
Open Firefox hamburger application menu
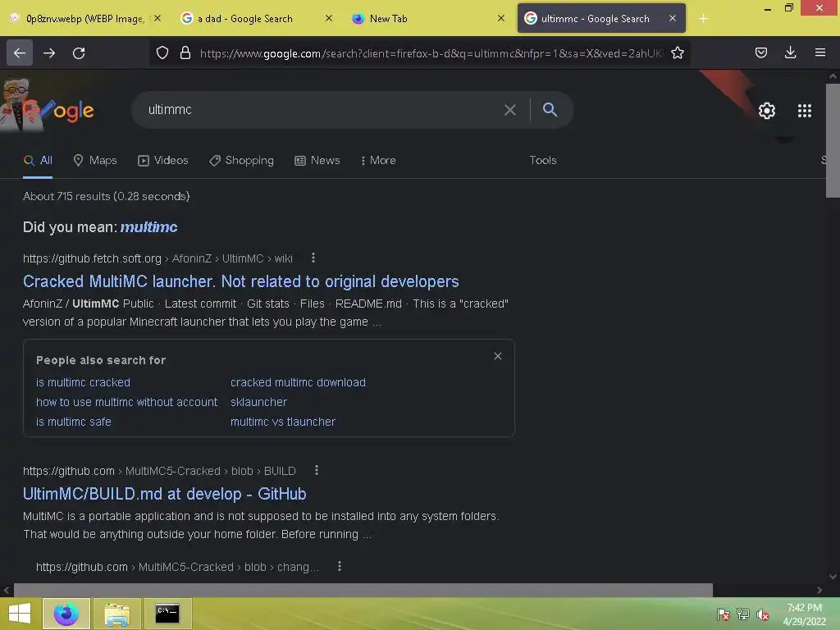coord(820,52)
